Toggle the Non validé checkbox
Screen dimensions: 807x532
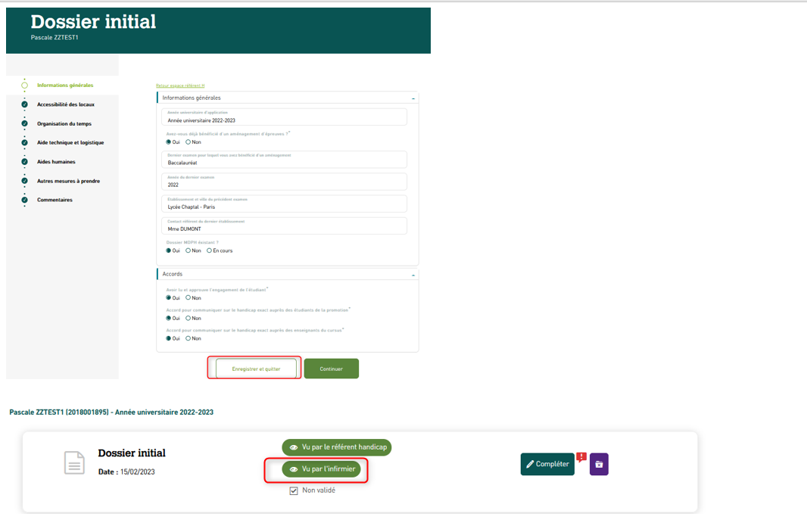point(294,490)
